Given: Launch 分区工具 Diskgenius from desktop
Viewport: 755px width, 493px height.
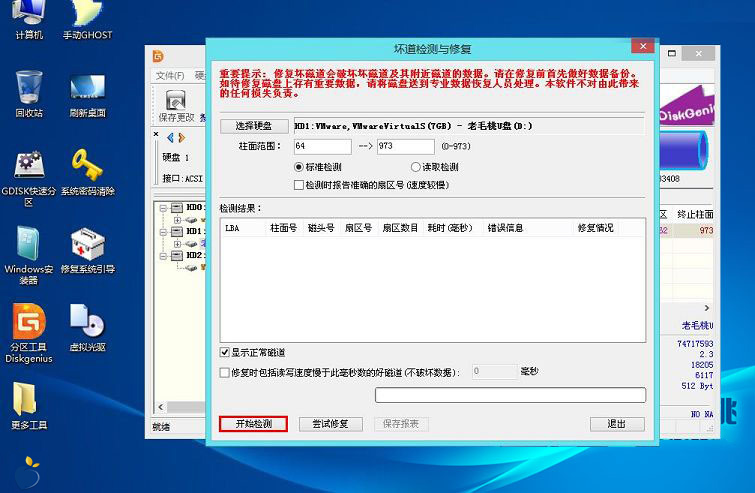Looking at the screenshot, I should pyautogui.click(x=29, y=333).
